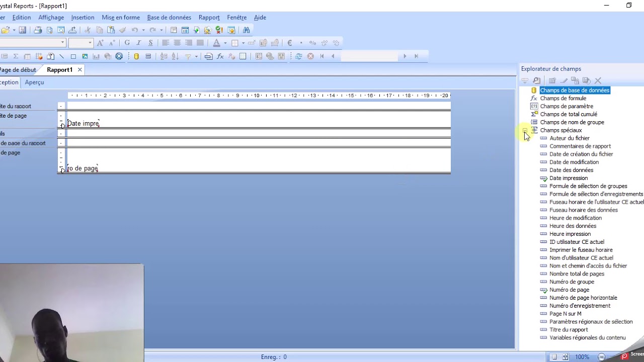Close the Rapport1 tab
644x362 pixels.
coord(79,70)
